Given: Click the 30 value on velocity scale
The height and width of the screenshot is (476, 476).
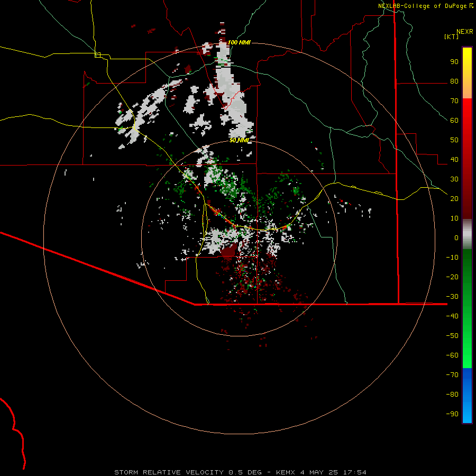Looking at the screenshot, I should (454, 179).
